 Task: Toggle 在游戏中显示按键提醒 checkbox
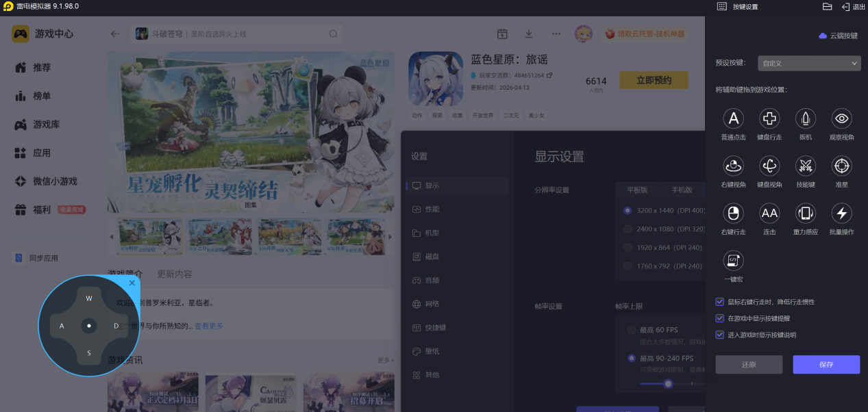tap(719, 318)
